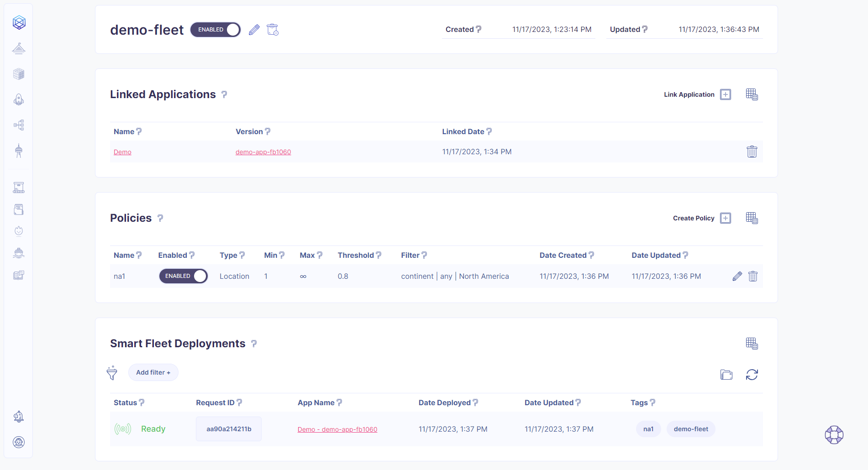Viewport: 868px width, 470px height.
Task: Open the demo-app-fb1060 version link
Action: (263, 152)
